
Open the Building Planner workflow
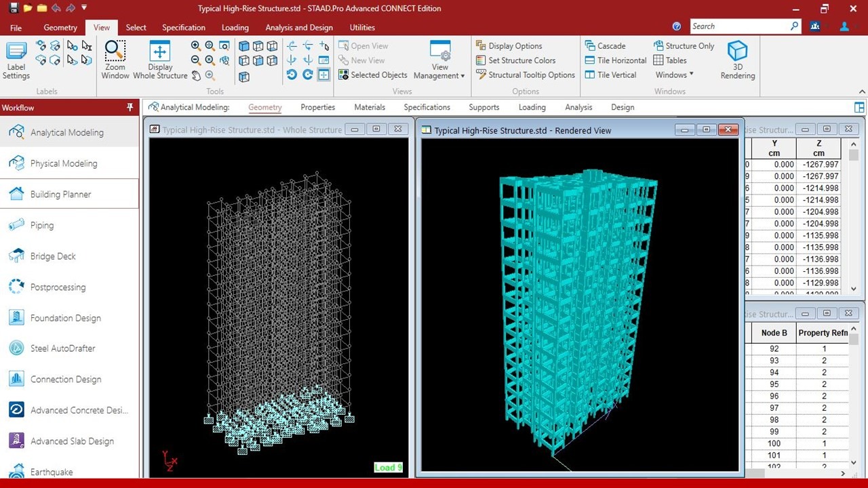[60, 195]
